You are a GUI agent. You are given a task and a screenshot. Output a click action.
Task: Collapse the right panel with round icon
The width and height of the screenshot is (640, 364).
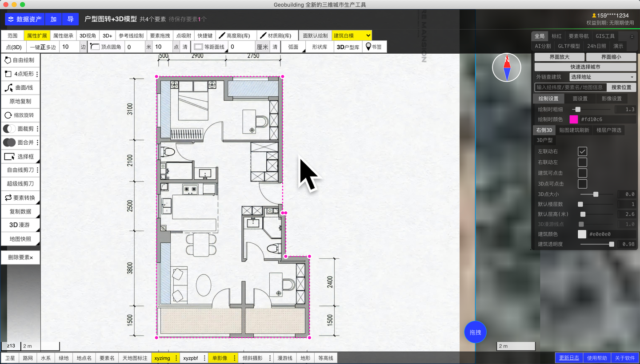632,36
